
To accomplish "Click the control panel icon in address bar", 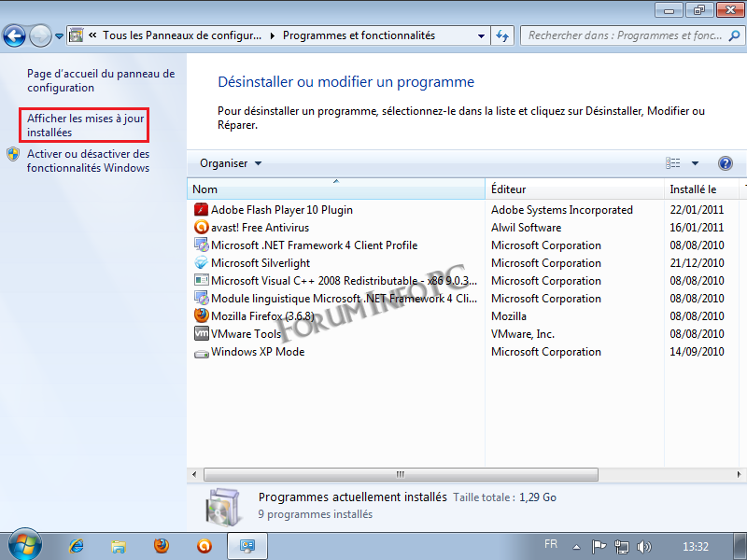I will [x=76, y=35].
